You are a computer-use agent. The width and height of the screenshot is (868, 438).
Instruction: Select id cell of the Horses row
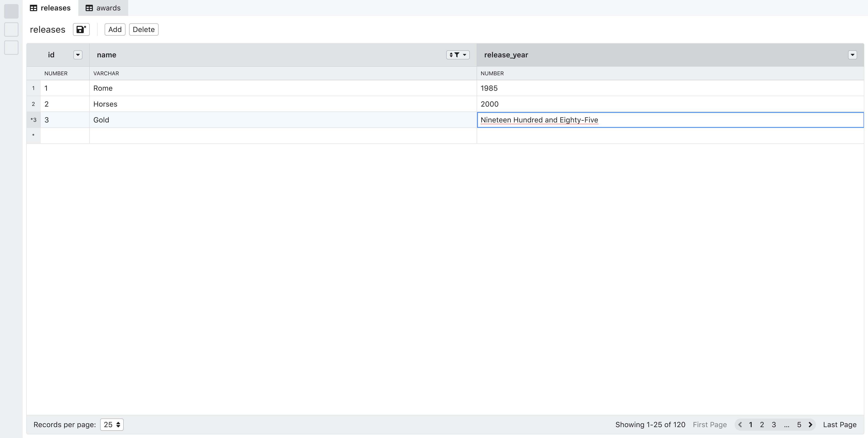point(65,104)
